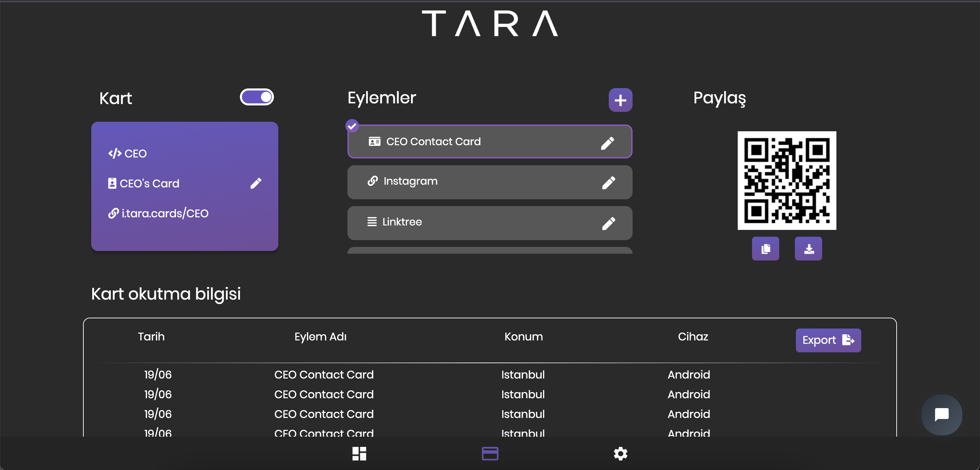Export the card scan data
Screen dimensions: 980x470
(828, 340)
